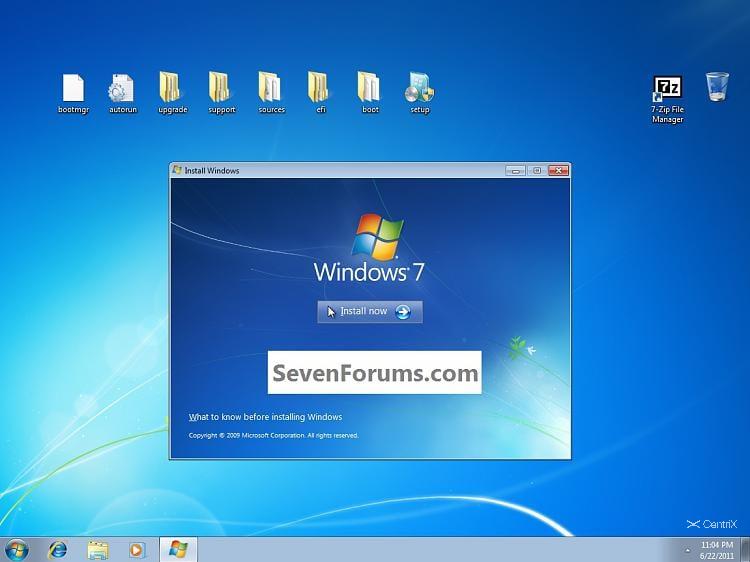This screenshot has height=562, width=750.
Task: Select the autorun file icon
Action: point(122,88)
